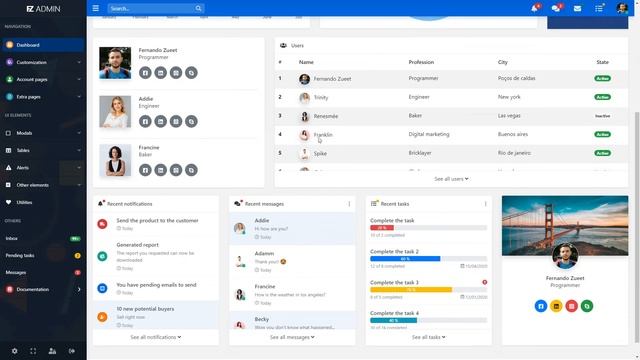Expand See all users

[x=451, y=179]
